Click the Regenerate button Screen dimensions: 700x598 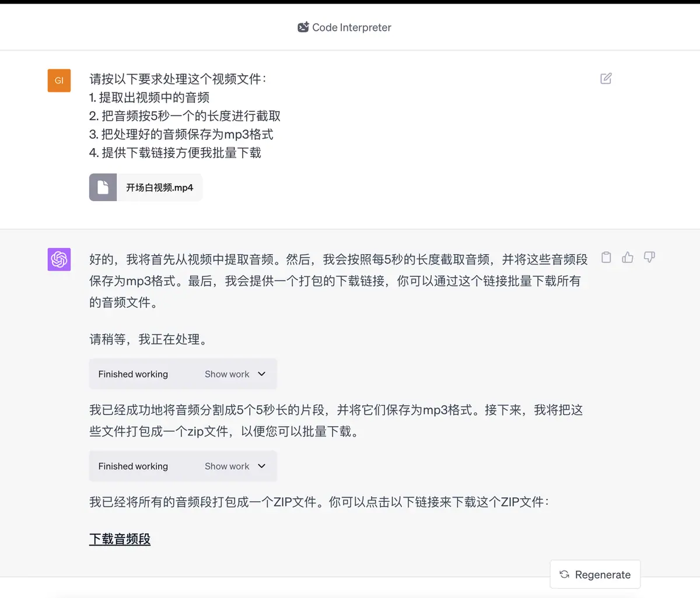point(595,575)
